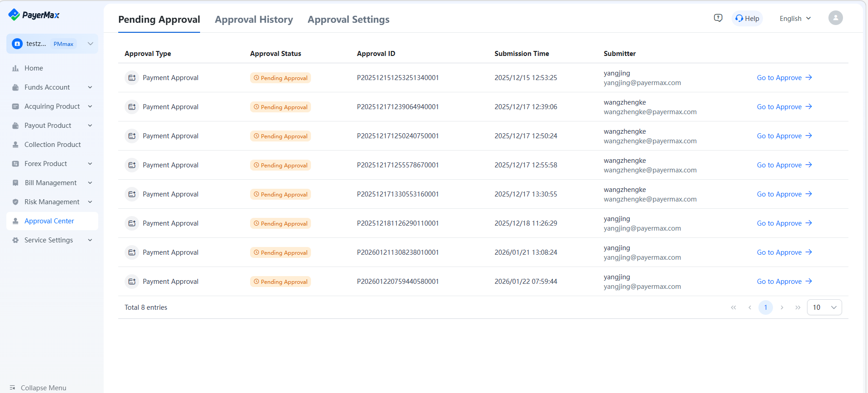Go to the last page using double-arrow
Image resolution: width=868 pixels, height=393 pixels.
tap(798, 307)
